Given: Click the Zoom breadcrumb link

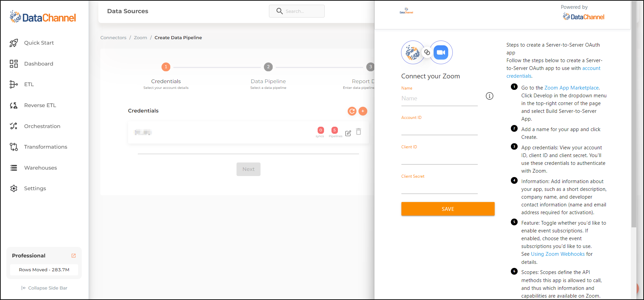Looking at the screenshot, I should click(x=140, y=38).
